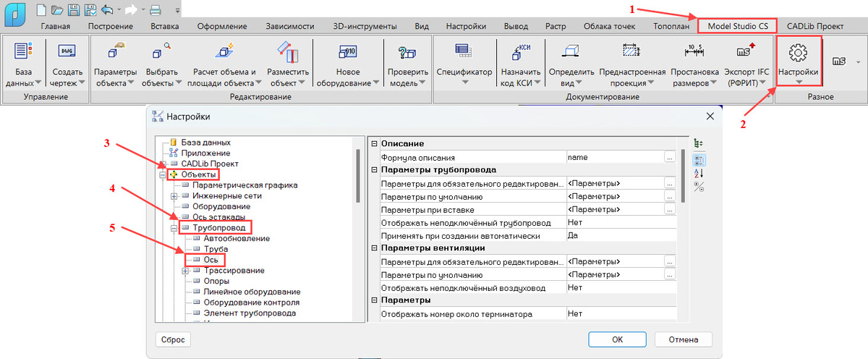Viewport: 868px width, 359px height.
Task: Expand the Инженерные сети tree node
Action: pos(174,196)
